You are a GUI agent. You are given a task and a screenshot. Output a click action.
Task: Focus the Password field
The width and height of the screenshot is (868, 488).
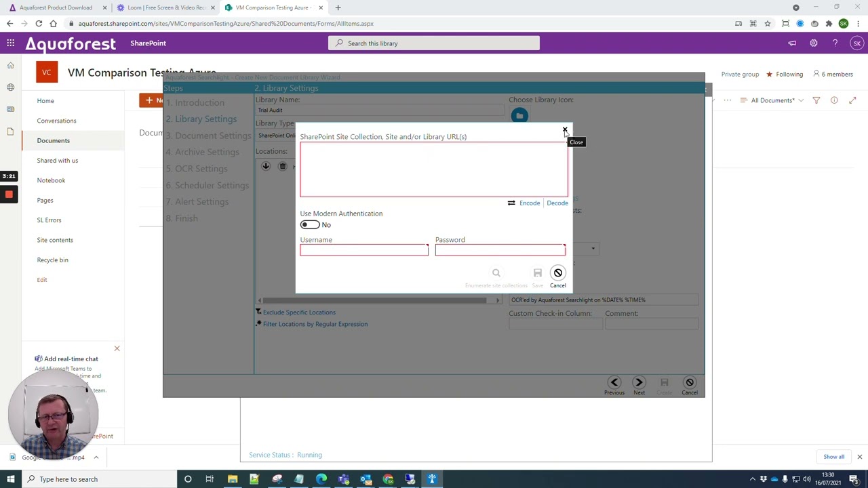(500, 250)
